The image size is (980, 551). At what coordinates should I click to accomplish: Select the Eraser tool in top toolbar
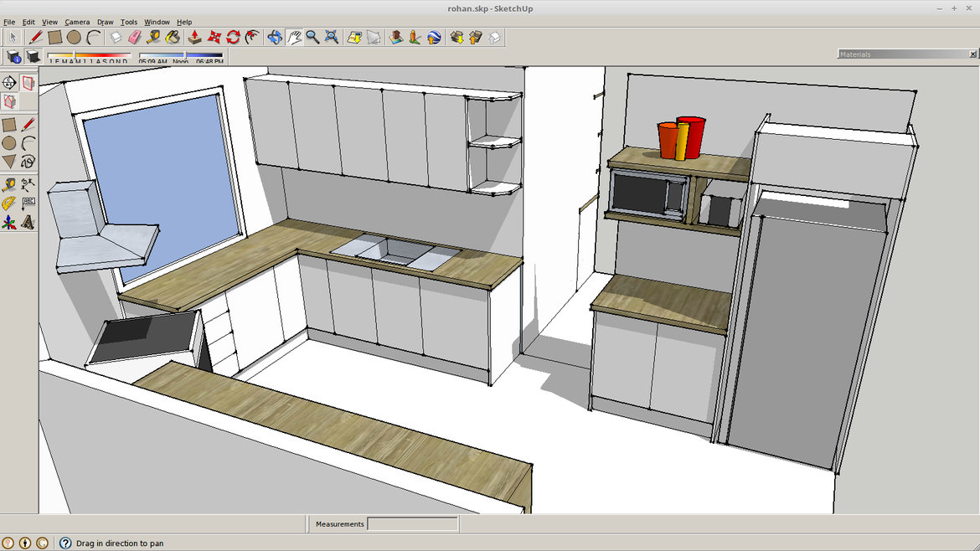click(x=134, y=37)
